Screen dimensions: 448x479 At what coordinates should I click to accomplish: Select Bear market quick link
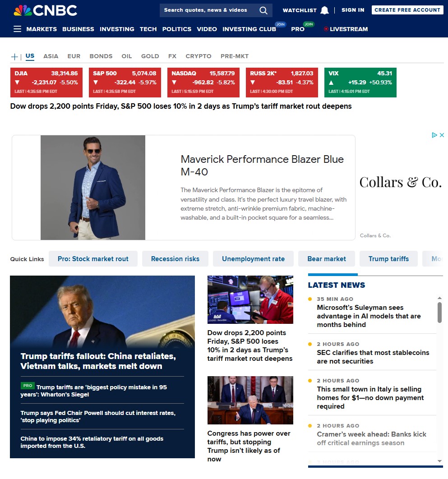point(327,259)
